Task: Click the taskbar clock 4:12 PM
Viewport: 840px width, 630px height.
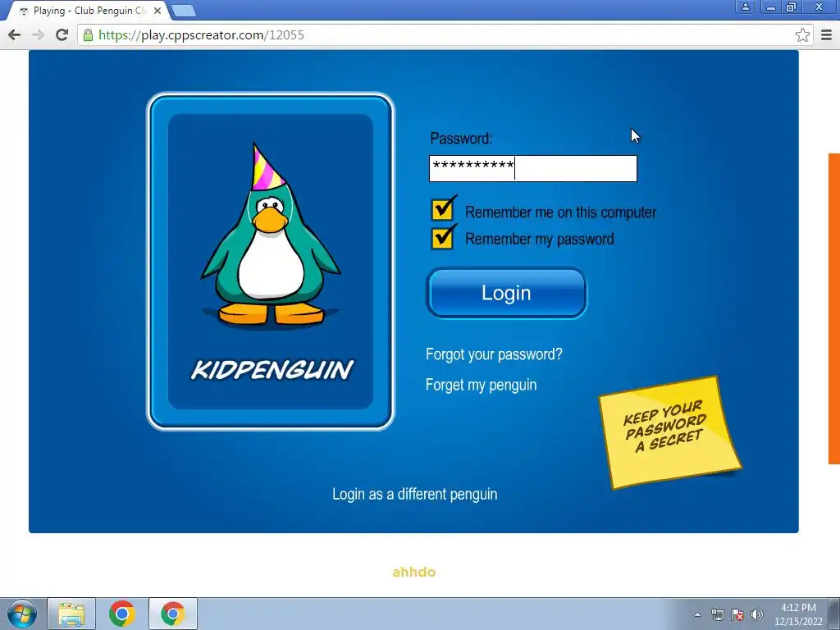Action: [x=798, y=614]
